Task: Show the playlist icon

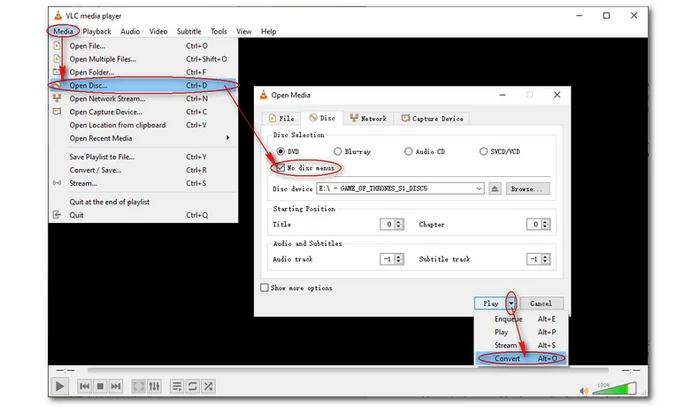Action: coord(177,386)
